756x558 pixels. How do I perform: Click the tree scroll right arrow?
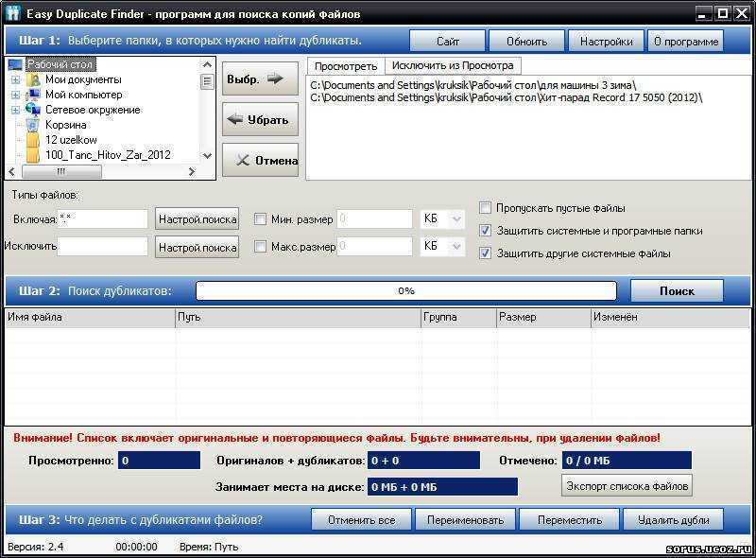pyautogui.click(x=192, y=171)
